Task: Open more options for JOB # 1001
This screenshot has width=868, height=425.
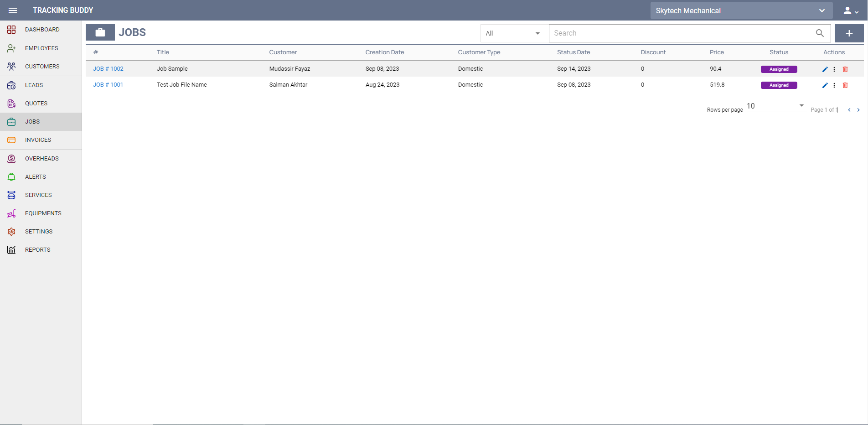Action: pyautogui.click(x=834, y=85)
